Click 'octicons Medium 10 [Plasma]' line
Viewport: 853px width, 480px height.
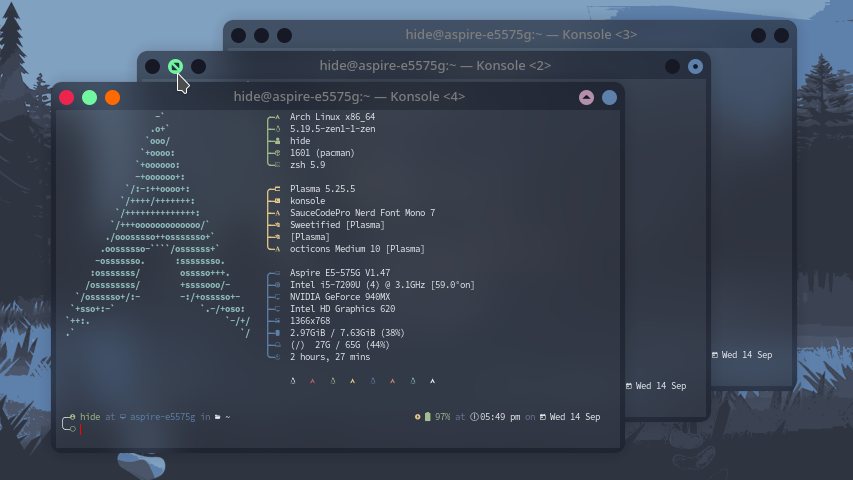click(x=357, y=249)
